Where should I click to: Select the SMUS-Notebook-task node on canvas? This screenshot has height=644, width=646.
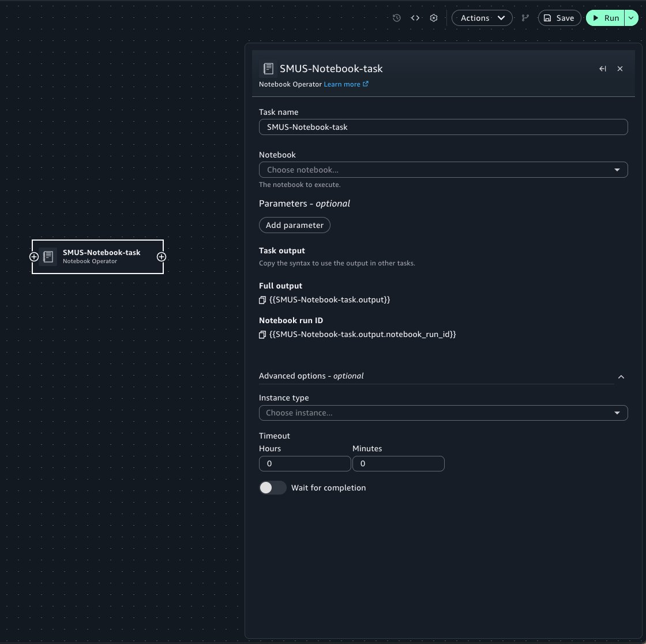point(97,256)
